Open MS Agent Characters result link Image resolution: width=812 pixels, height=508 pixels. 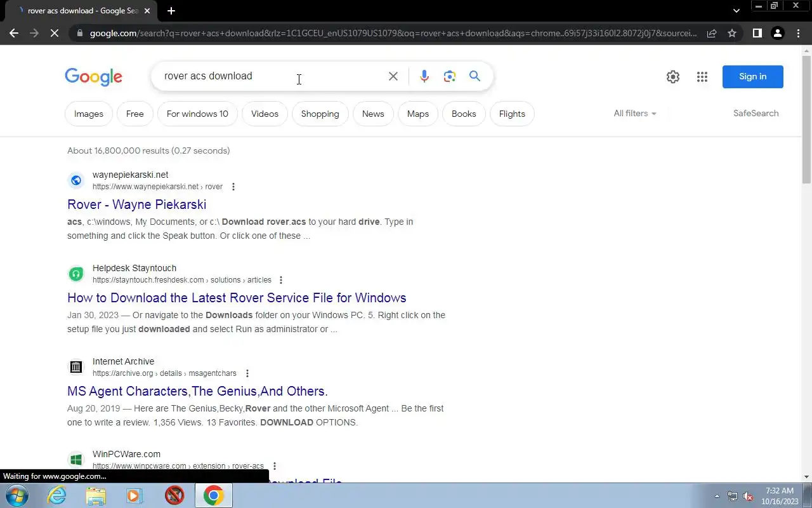pyautogui.click(x=197, y=391)
